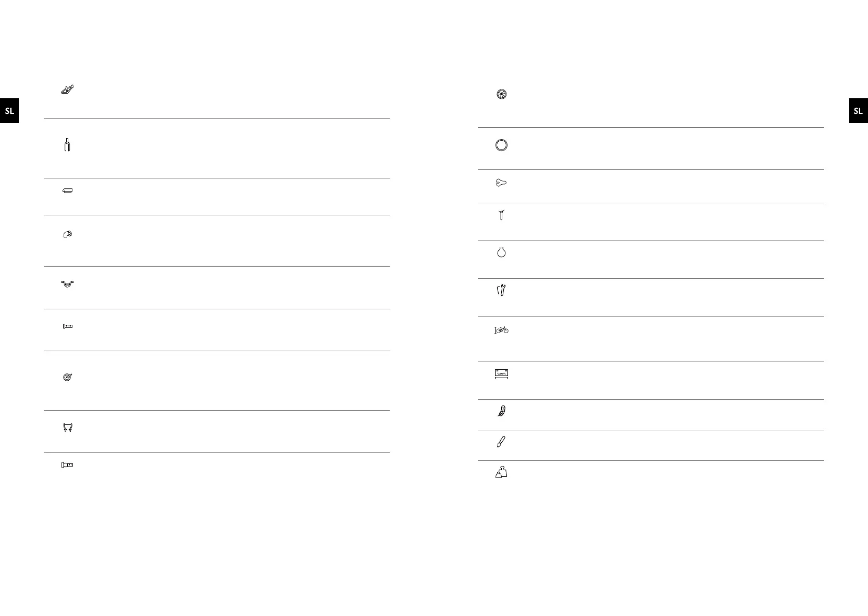The width and height of the screenshot is (868, 616).
Task: Click the paintbrush color icon
Action: point(501,442)
